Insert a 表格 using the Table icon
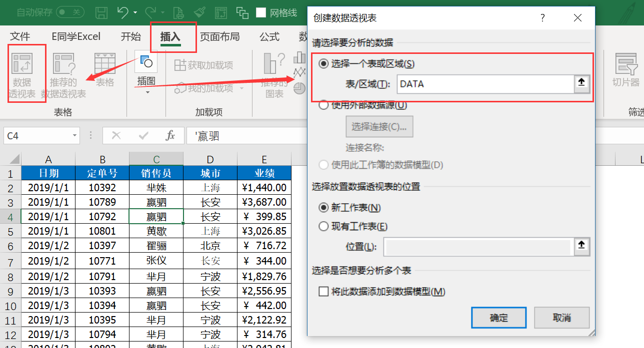This screenshot has height=348, width=644. coord(104,70)
